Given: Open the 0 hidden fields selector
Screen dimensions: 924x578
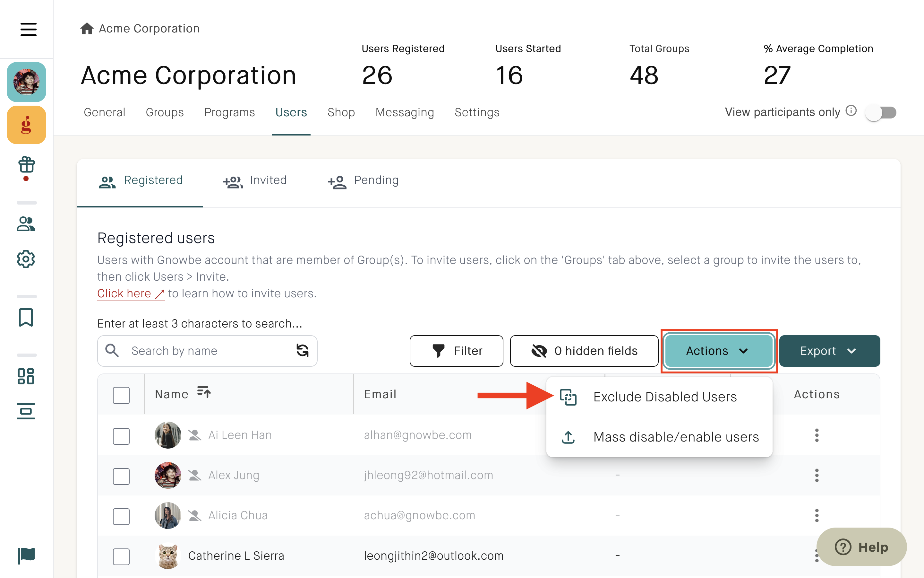Looking at the screenshot, I should 584,351.
